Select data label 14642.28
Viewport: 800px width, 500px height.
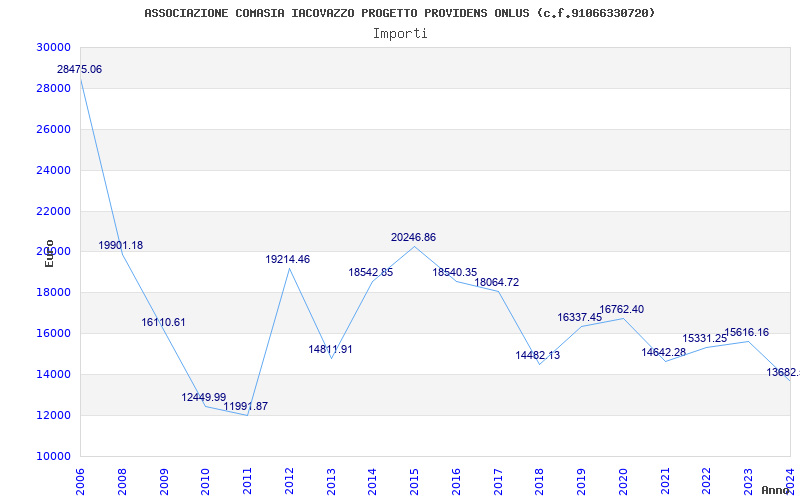(664, 352)
